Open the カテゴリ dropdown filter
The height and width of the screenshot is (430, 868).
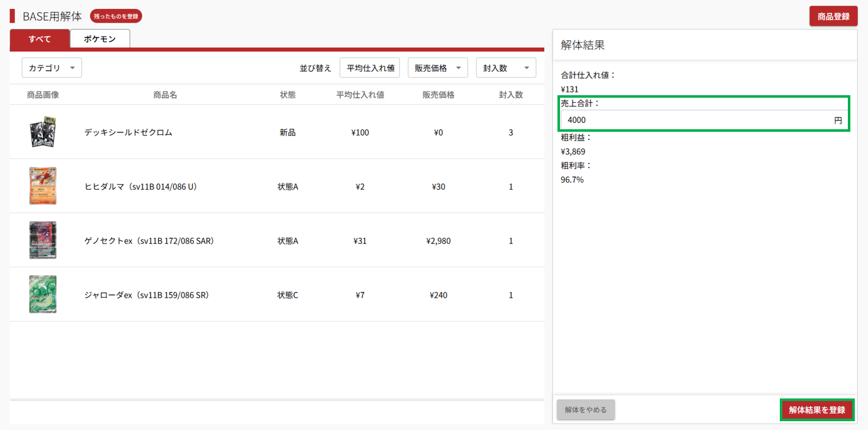coord(52,68)
